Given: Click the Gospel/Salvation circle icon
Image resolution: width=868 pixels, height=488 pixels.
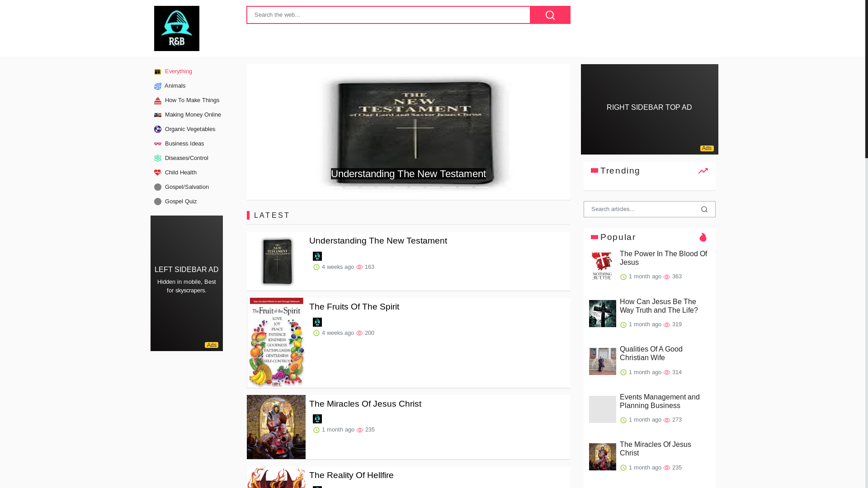Looking at the screenshot, I should tap(158, 188).
